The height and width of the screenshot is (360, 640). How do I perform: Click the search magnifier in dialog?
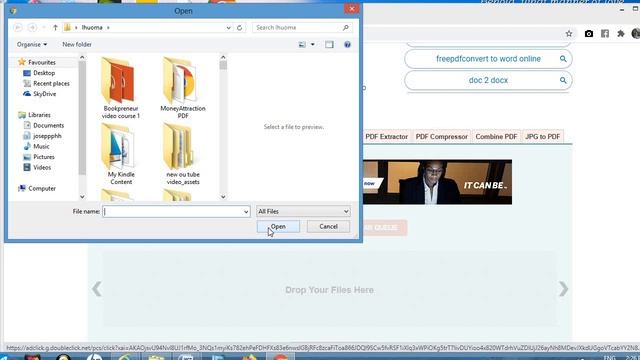coord(346,27)
